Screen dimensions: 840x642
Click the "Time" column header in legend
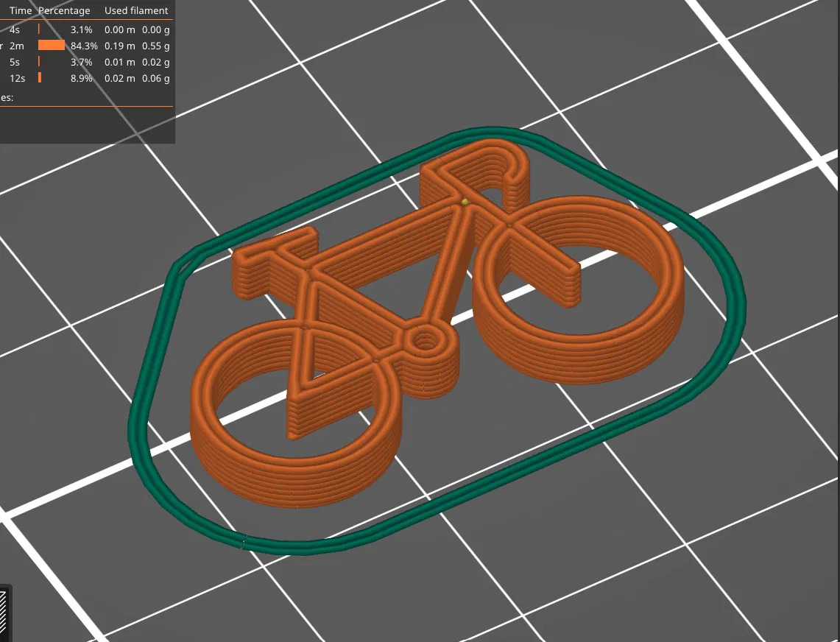coord(21,11)
